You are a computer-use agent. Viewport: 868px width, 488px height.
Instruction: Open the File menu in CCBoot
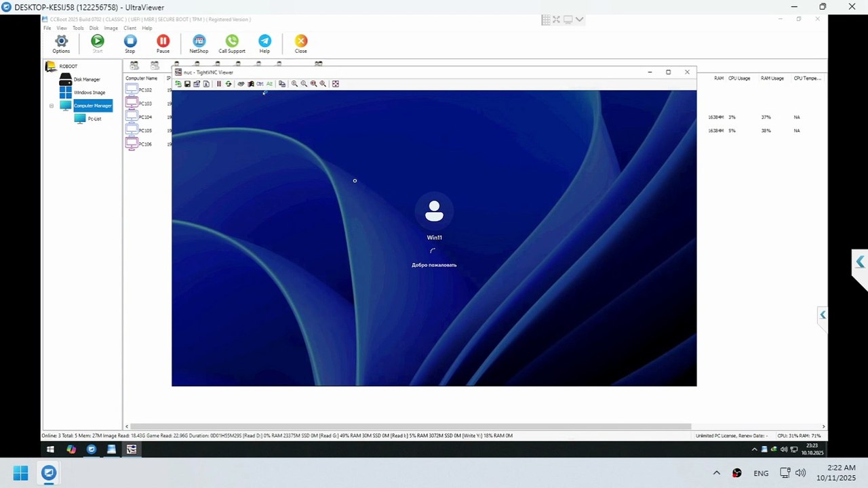(47, 28)
